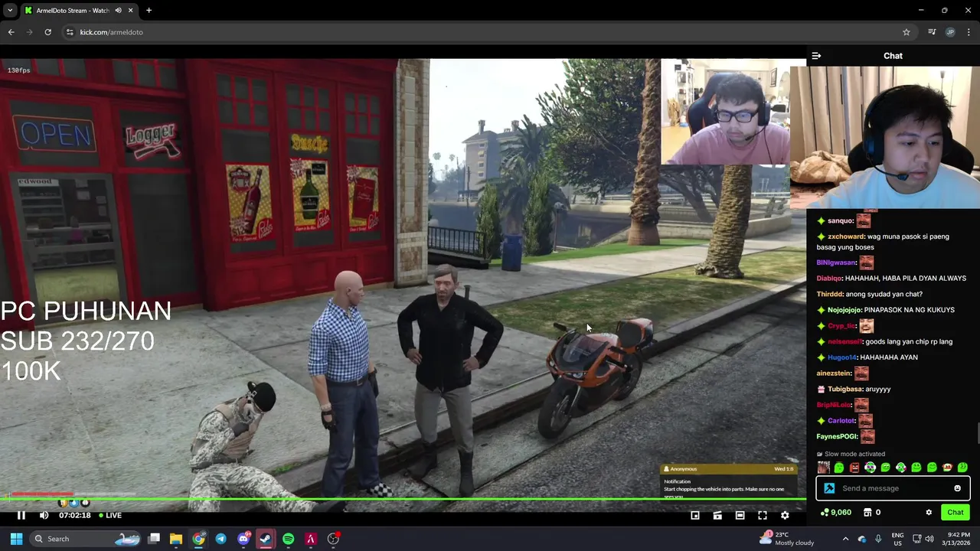The image size is (980, 551).
Task: View channel points balance 9,060
Action: (835, 512)
